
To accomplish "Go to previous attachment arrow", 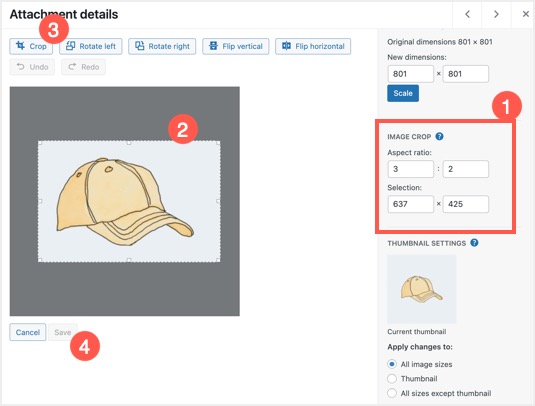I will (467, 14).
